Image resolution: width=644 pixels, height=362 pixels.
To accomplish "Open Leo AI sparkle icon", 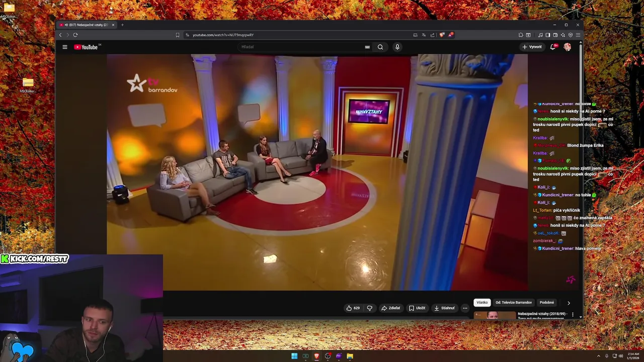I will tap(563, 35).
